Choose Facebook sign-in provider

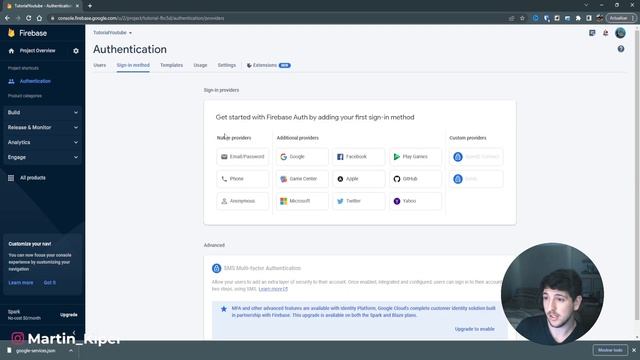tap(358, 157)
